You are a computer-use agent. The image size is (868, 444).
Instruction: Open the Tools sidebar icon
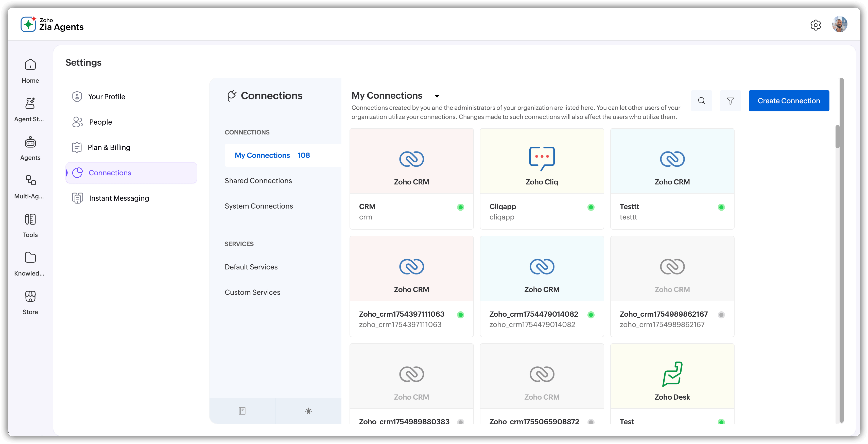30,219
